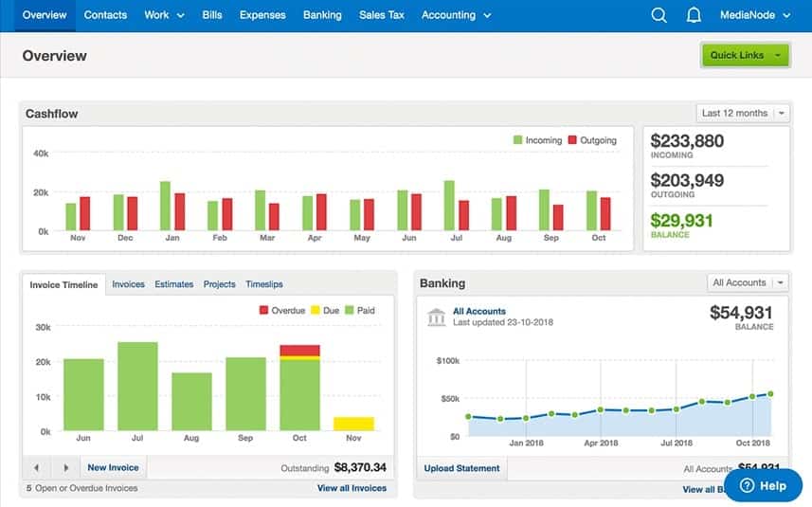The width and height of the screenshot is (812, 507).
Task: Expand the Work menu dropdown
Action: pyautogui.click(x=164, y=15)
